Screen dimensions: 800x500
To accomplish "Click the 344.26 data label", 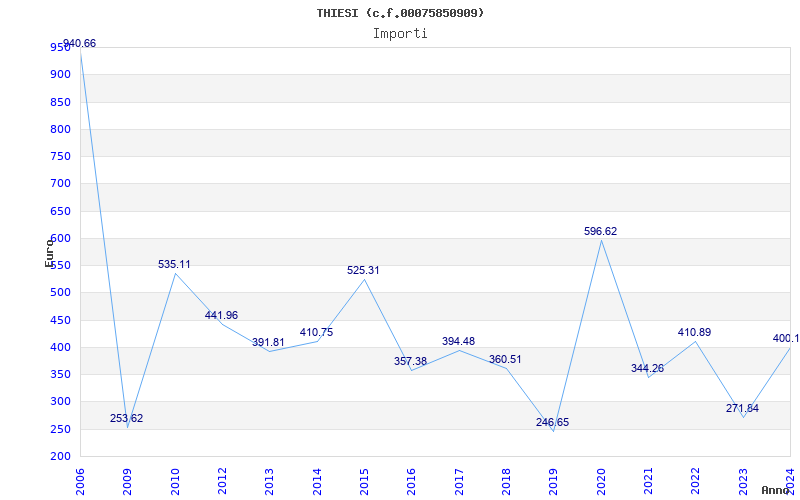I will [x=647, y=368].
